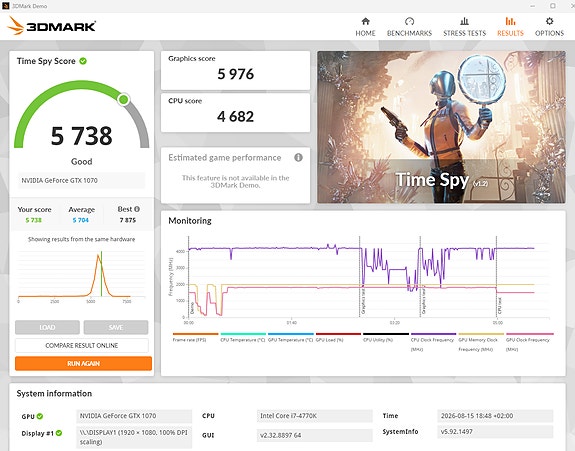
Task: Click Average score value 5 704
Action: (x=81, y=220)
